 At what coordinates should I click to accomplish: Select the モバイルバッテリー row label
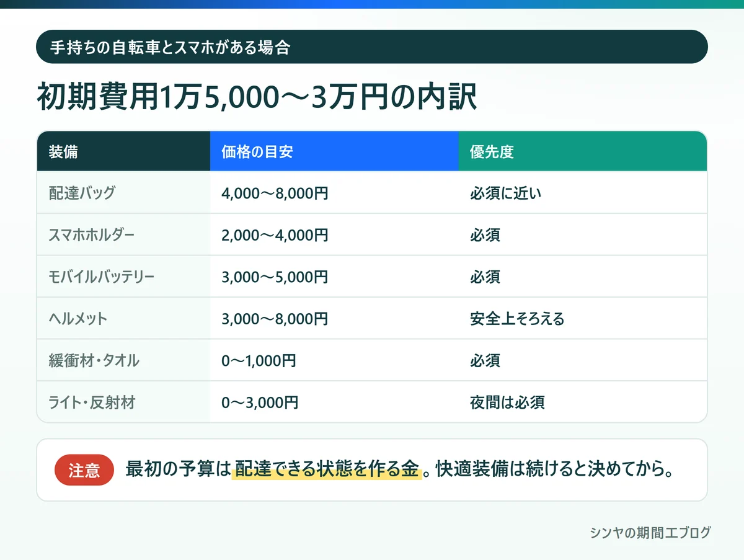coord(102,277)
